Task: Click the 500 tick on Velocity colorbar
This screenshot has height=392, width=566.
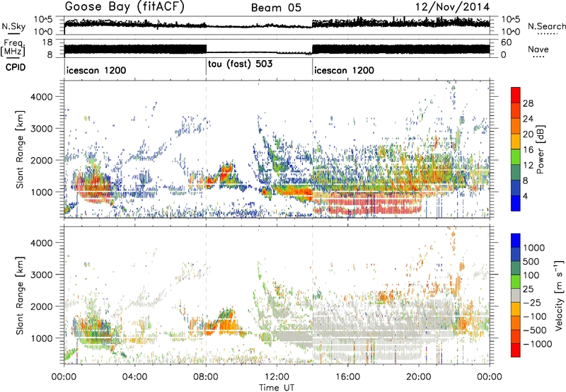Action: [x=531, y=262]
